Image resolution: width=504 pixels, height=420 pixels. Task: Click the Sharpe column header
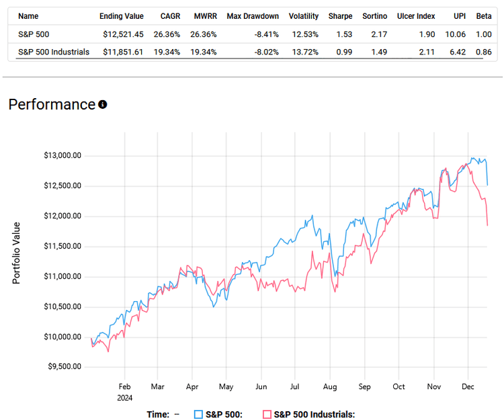point(341,16)
